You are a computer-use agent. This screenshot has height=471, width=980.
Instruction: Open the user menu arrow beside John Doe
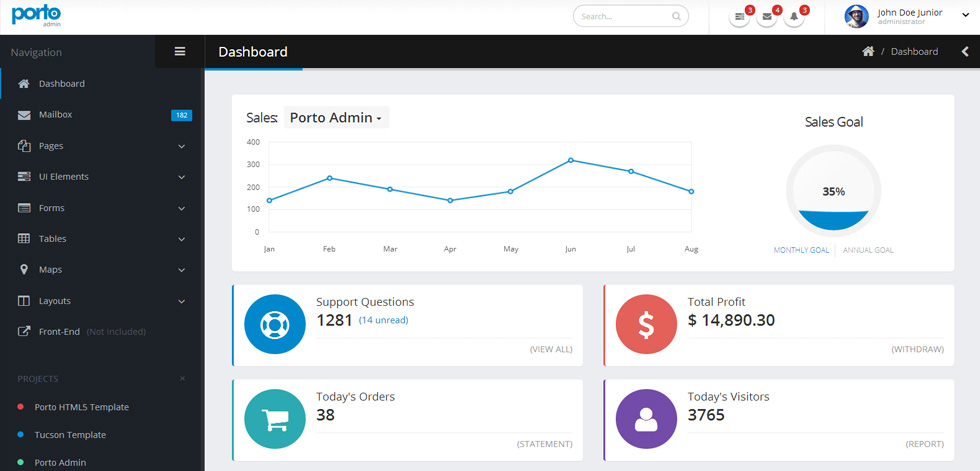964,17
